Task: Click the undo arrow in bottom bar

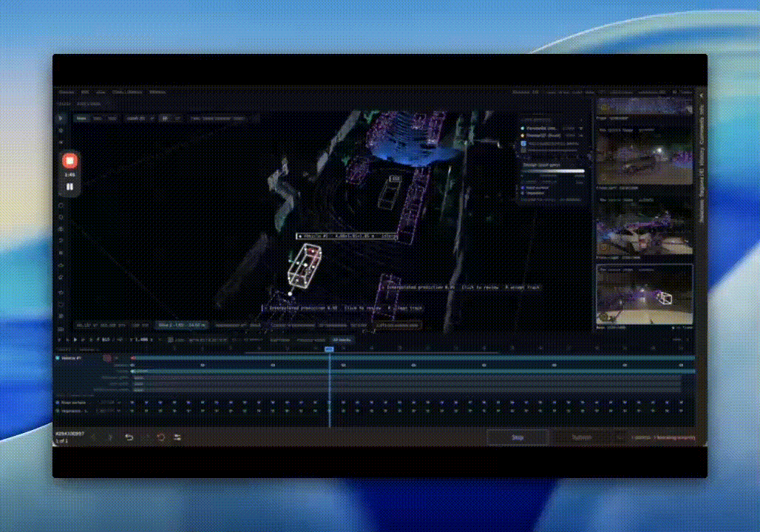Action: click(129, 437)
